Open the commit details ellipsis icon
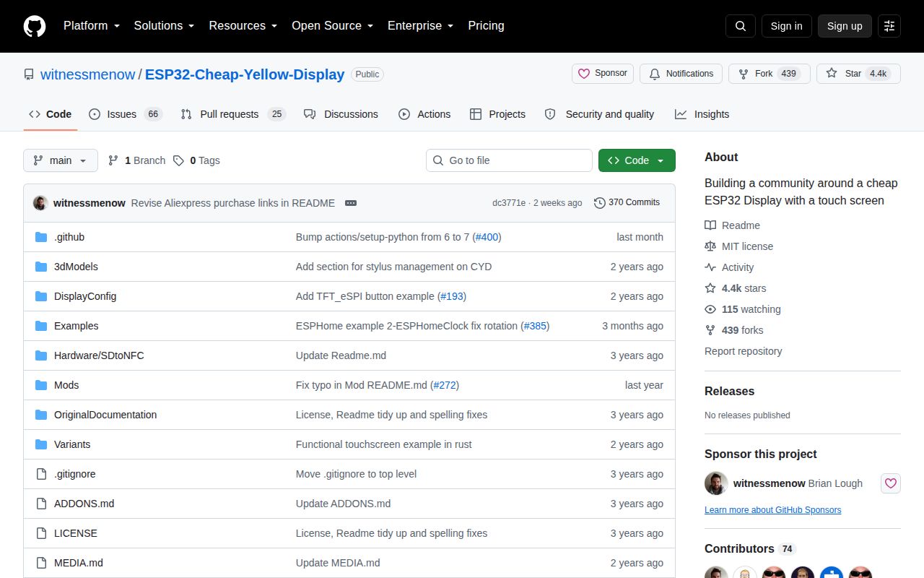The image size is (924, 578). tap(351, 203)
